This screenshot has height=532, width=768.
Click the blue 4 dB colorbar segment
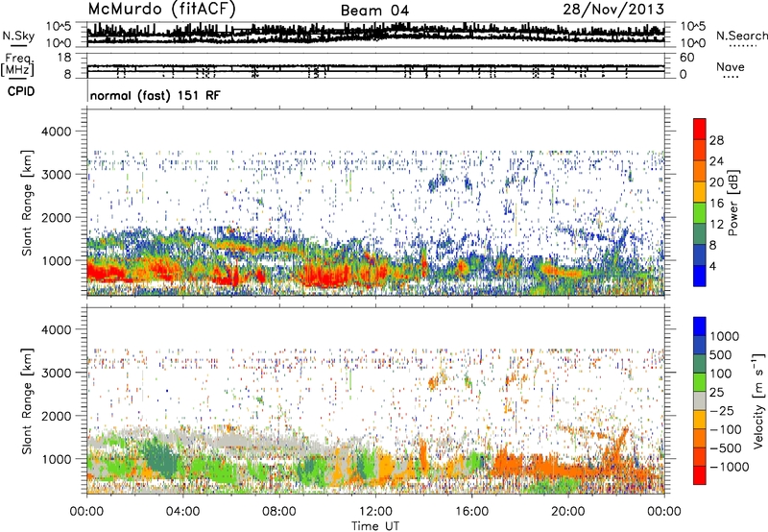point(700,276)
